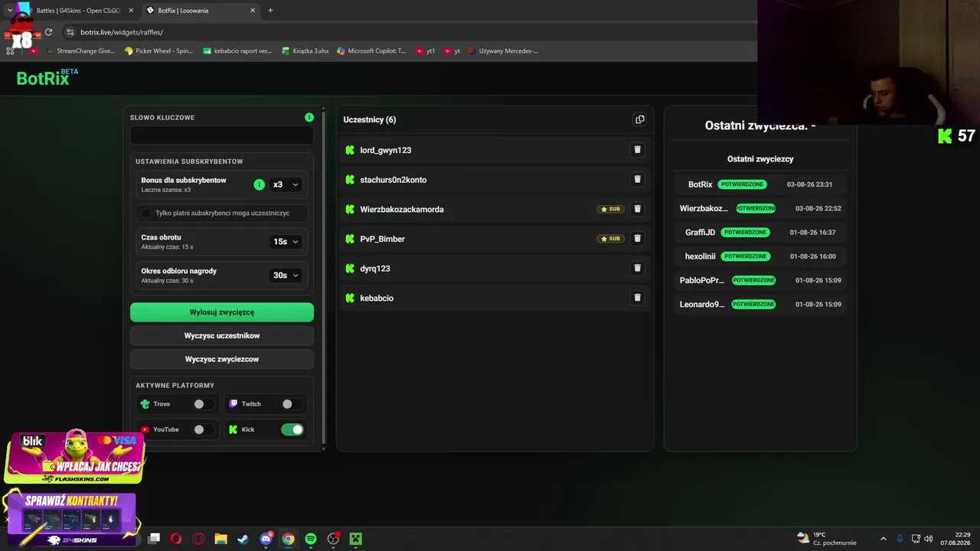Screen dimensions: 980x551
Task: Switch to Spotify on the taskbar
Action: [311, 539]
